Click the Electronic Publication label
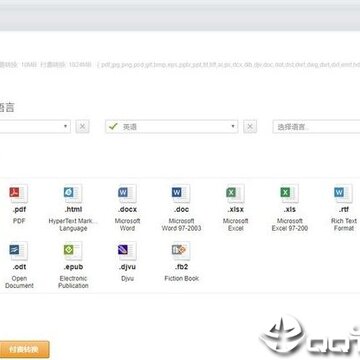Viewport: 360px width, 360px height. click(x=73, y=282)
